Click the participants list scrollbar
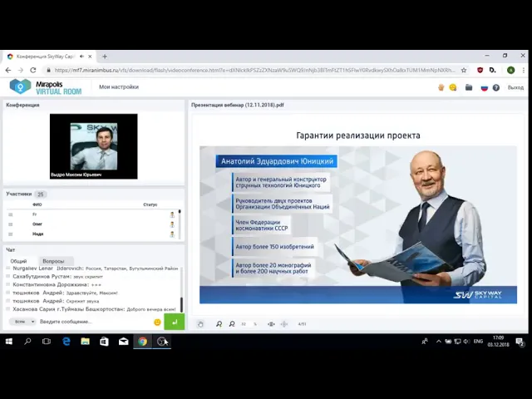Screen dimensions: 532x399 pyautogui.click(x=180, y=224)
